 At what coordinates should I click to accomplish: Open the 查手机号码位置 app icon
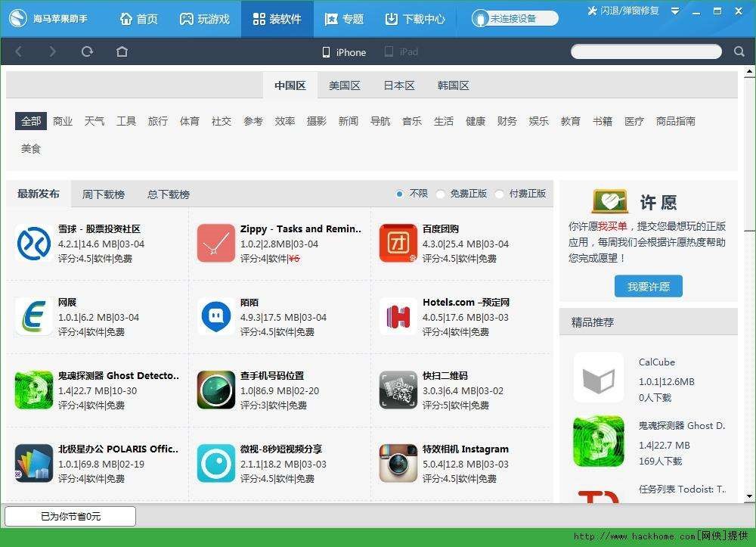216,390
